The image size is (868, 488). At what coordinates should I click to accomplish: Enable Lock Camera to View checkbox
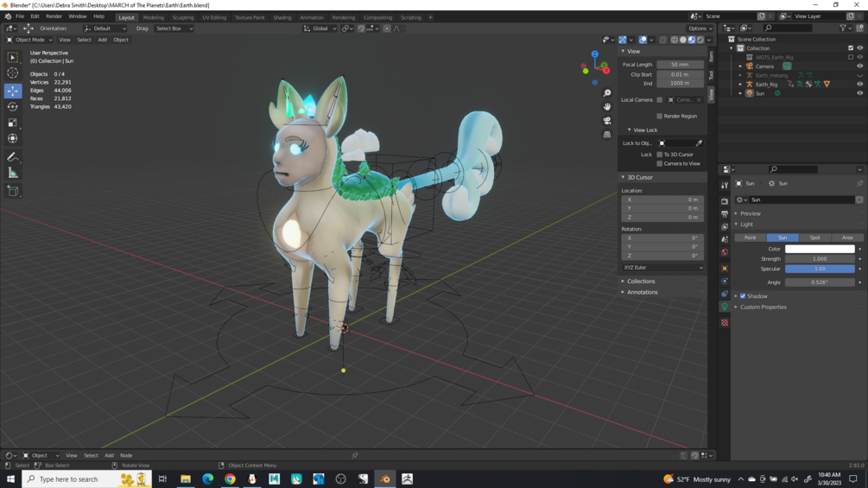click(x=659, y=164)
